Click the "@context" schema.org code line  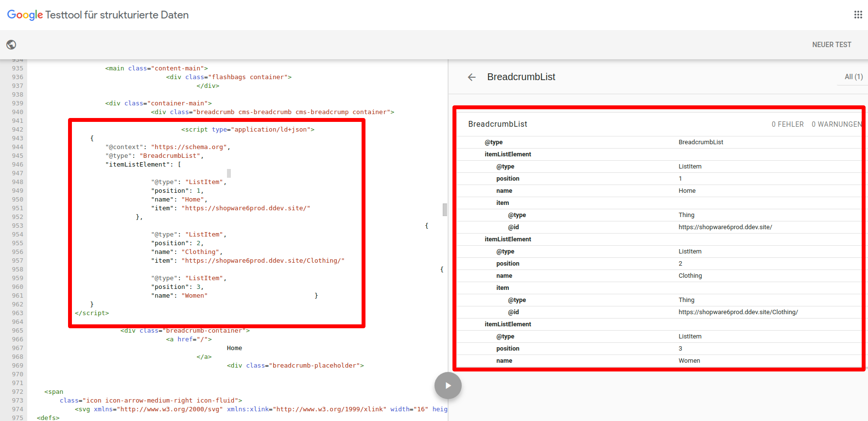click(x=168, y=147)
